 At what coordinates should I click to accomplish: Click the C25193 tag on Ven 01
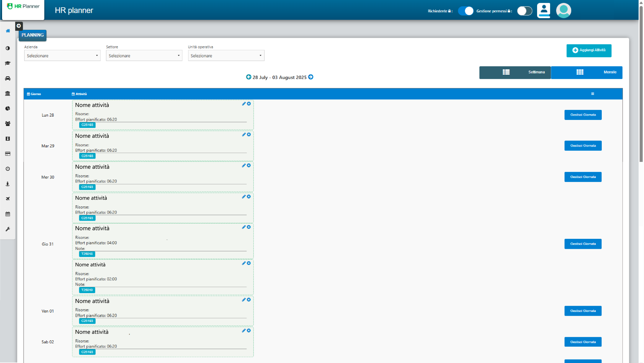pyautogui.click(x=87, y=321)
